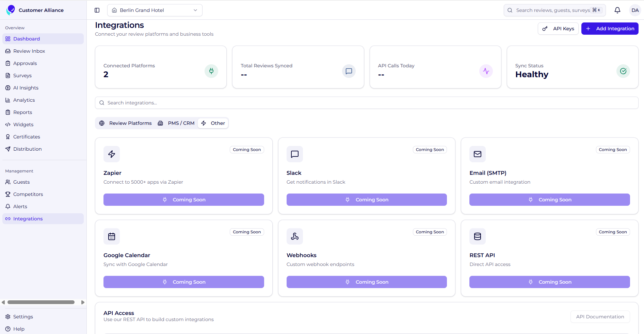Click Google Calendar's Coming Soon button
The width and height of the screenshot is (644, 334).
click(x=184, y=282)
